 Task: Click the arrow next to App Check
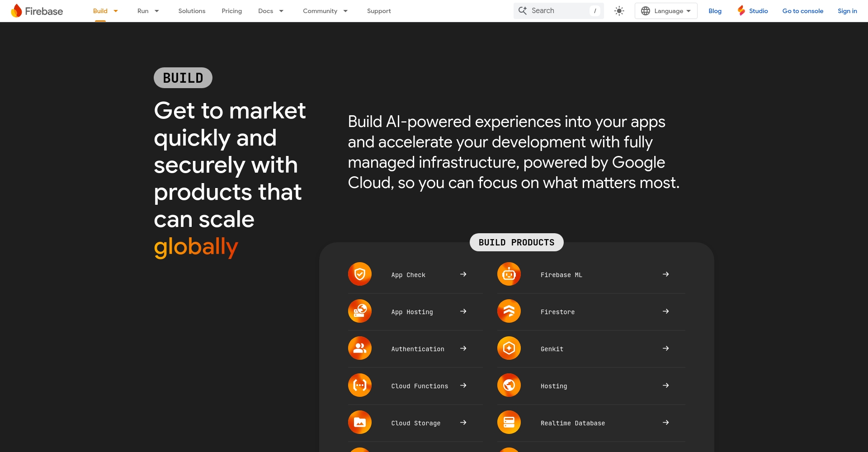tap(463, 274)
